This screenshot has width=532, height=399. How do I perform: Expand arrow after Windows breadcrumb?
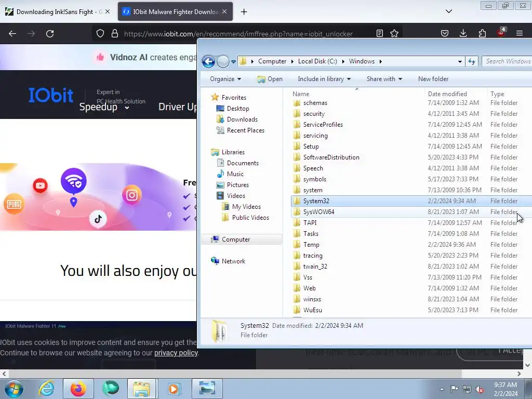pyautogui.click(x=381, y=61)
